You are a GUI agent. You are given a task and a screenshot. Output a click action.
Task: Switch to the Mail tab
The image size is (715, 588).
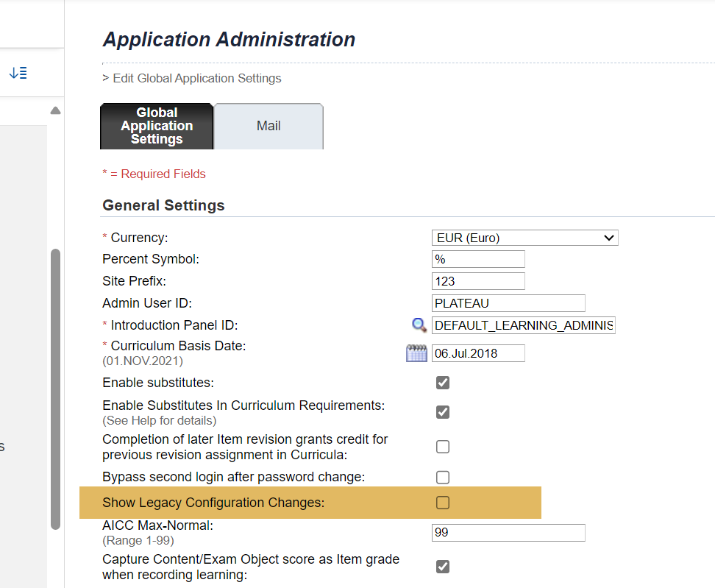click(268, 126)
